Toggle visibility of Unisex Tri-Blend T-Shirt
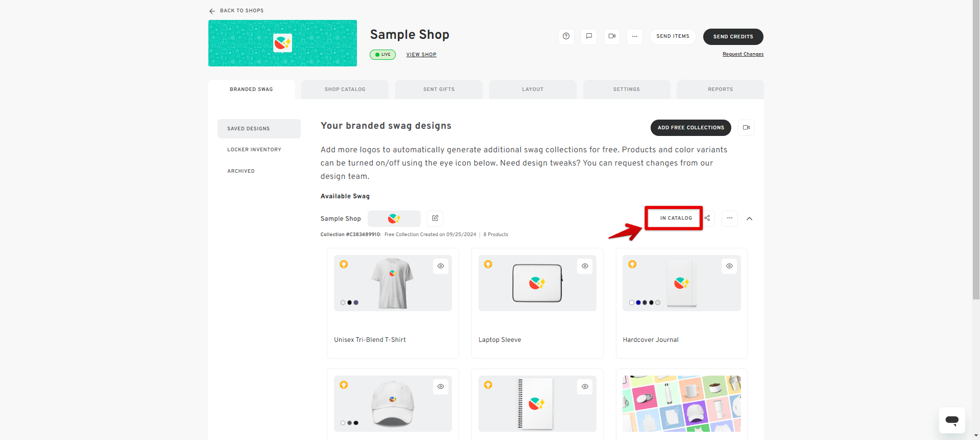The height and width of the screenshot is (440, 980). coord(441,266)
